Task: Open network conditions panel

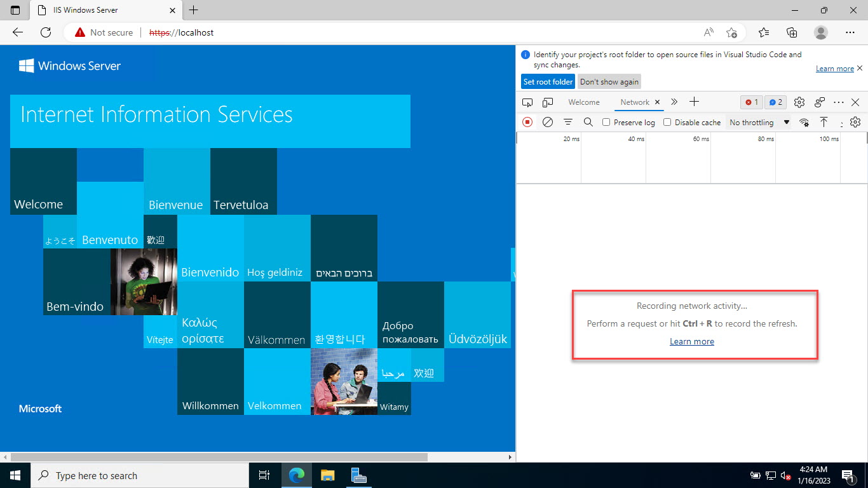Action: [804, 122]
